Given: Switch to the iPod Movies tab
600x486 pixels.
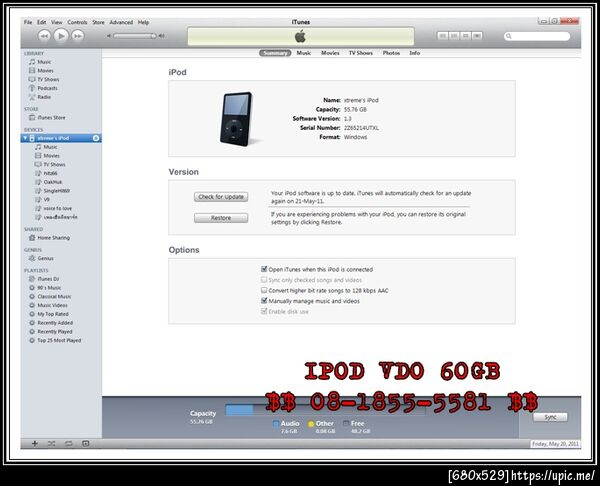Looking at the screenshot, I should coord(330,53).
